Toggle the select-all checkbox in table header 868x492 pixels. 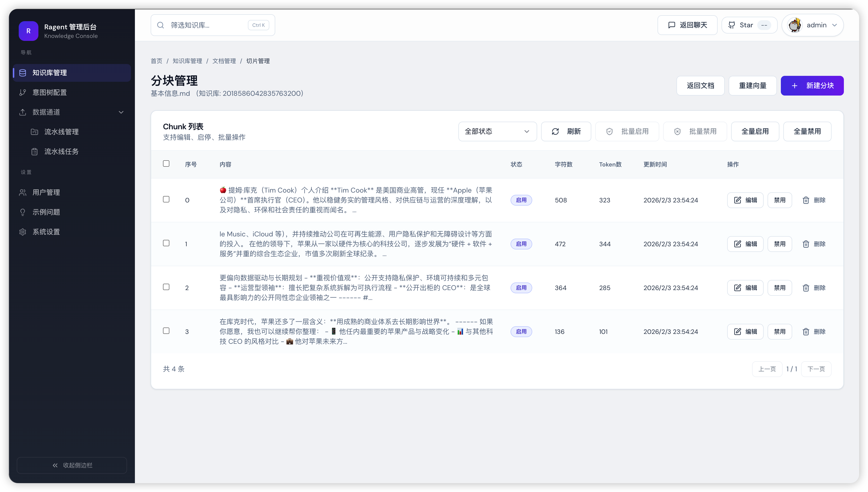[x=166, y=164]
